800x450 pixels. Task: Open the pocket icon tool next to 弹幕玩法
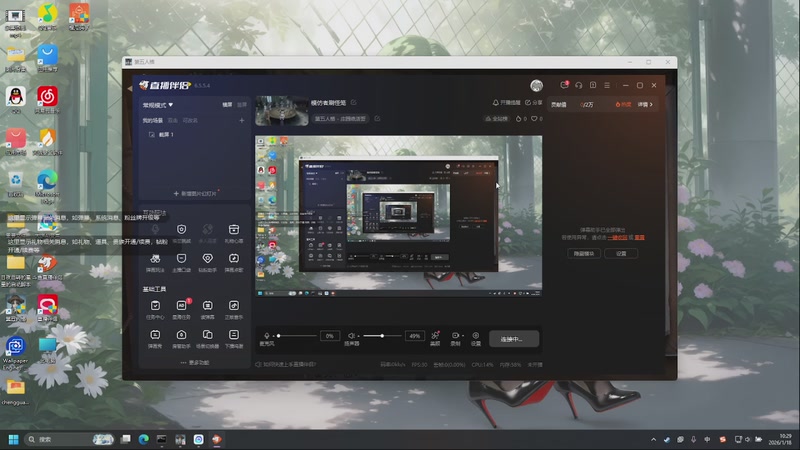click(181, 262)
